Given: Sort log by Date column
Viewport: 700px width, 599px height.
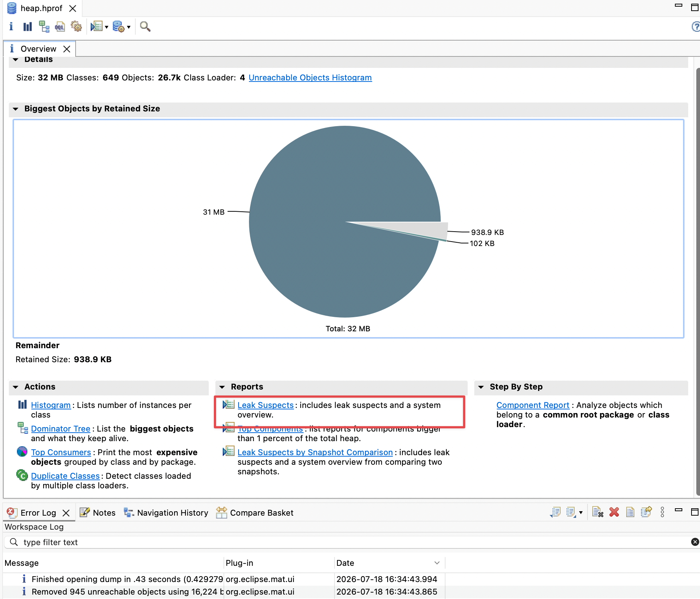Looking at the screenshot, I should (x=390, y=563).
